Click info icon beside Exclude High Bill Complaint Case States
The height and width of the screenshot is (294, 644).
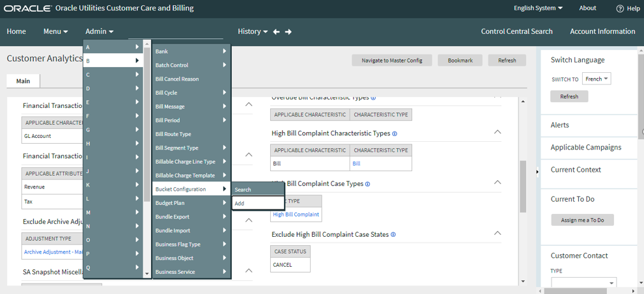point(394,235)
